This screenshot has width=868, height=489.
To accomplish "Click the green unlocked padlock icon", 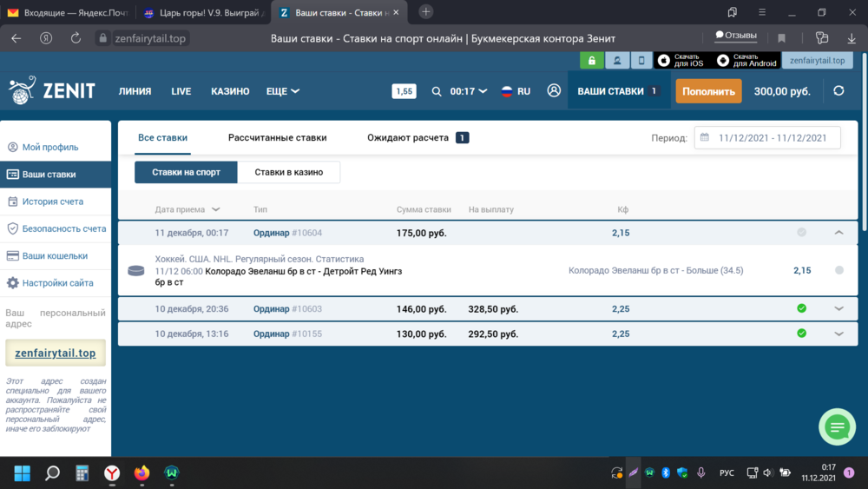I will click(x=592, y=60).
